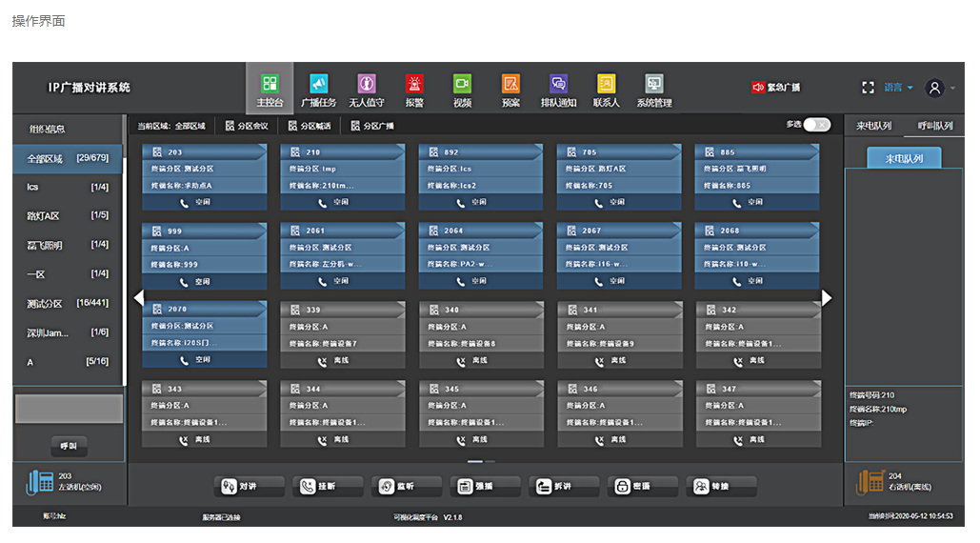Screen dimensions: 980x543
Task: Open the 视频 video module
Action: 462,90
